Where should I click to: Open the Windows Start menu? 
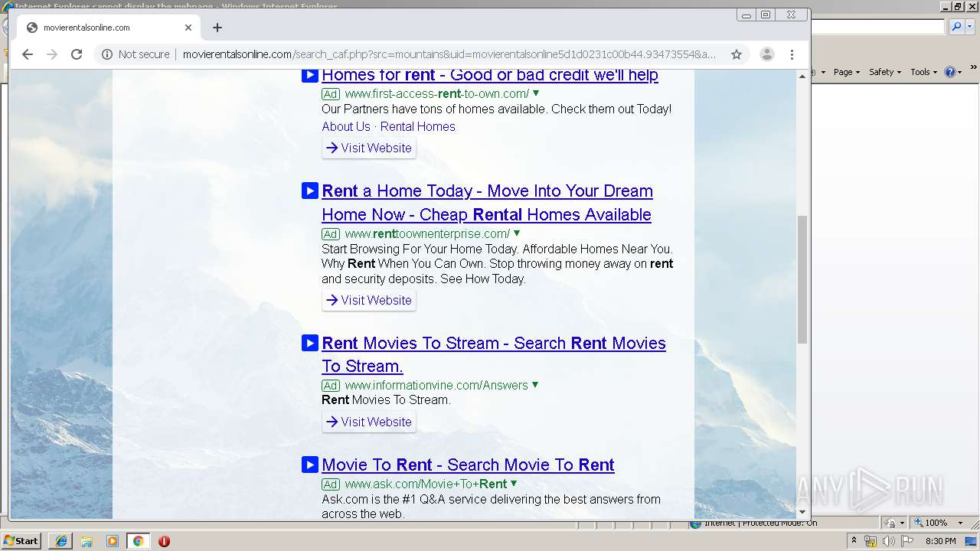(x=21, y=540)
